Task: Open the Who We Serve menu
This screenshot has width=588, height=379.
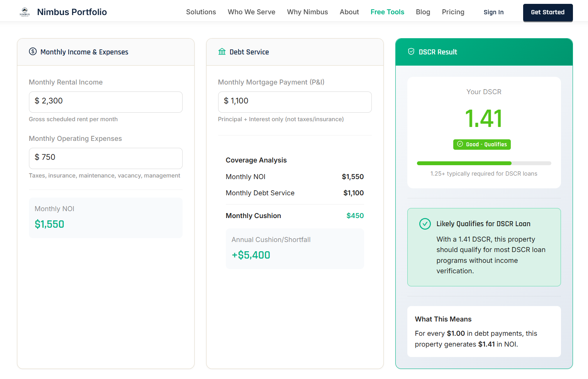Action: 251,12
